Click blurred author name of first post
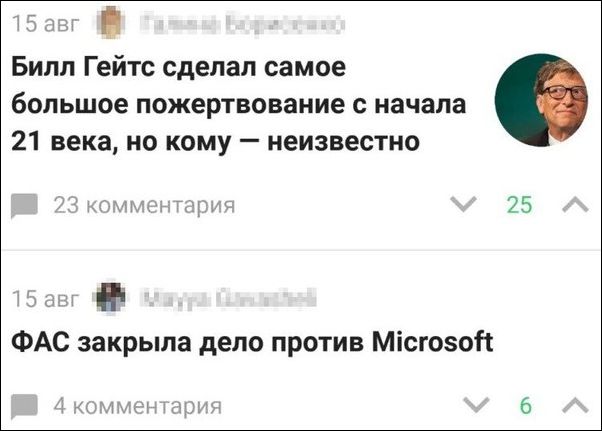 243,24
